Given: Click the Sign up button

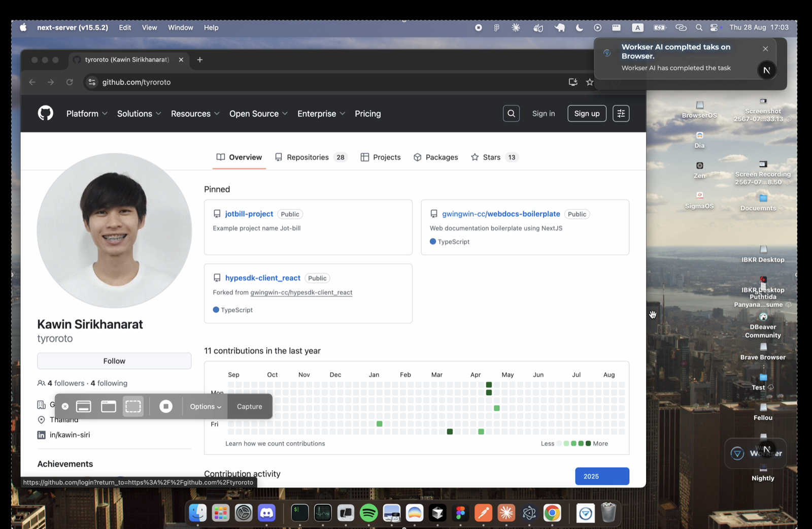Looking at the screenshot, I should coord(587,114).
